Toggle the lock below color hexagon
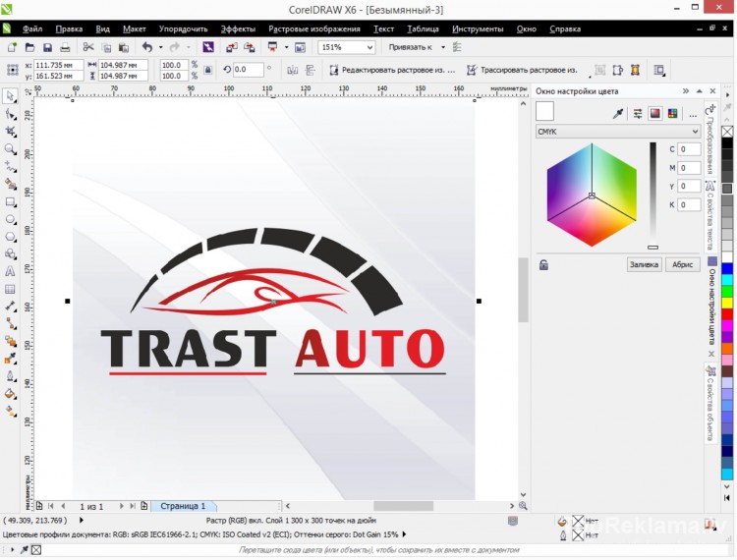 pyautogui.click(x=543, y=264)
